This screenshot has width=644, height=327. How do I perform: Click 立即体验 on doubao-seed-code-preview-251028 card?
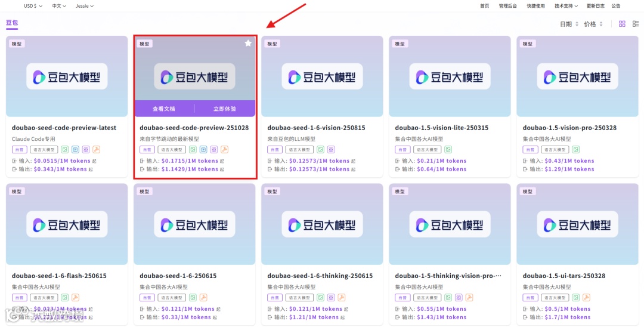point(225,109)
